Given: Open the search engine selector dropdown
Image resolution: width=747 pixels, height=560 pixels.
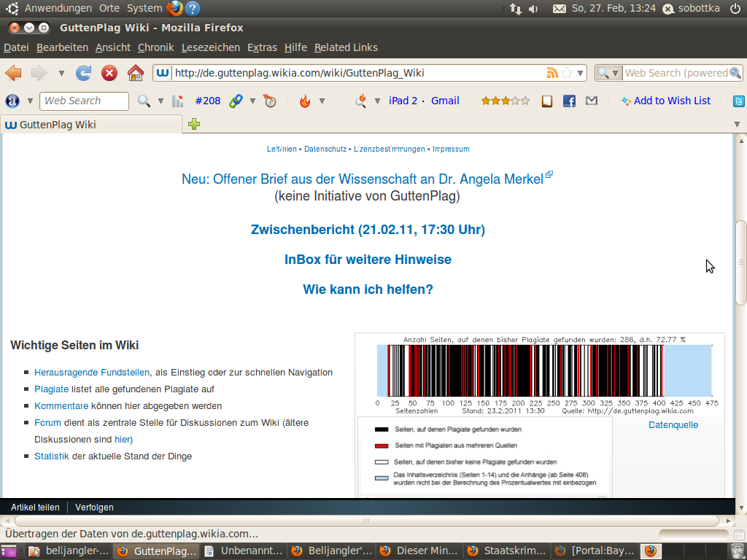Looking at the screenshot, I should (608, 73).
